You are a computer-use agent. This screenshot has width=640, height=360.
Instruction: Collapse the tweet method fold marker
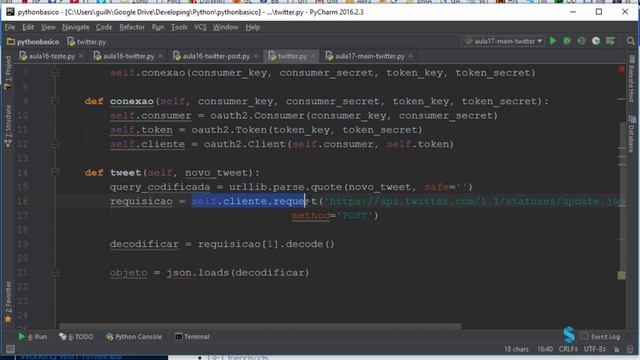[55, 172]
